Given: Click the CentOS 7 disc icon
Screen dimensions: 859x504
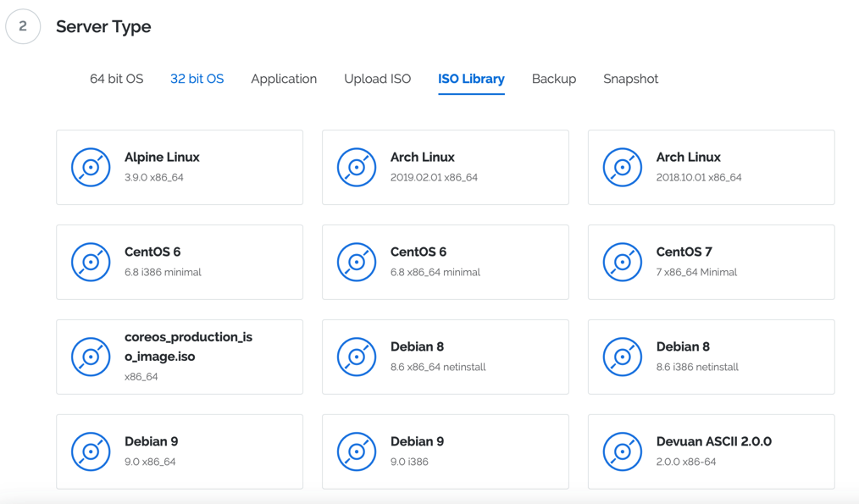Looking at the screenshot, I should pos(623,262).
